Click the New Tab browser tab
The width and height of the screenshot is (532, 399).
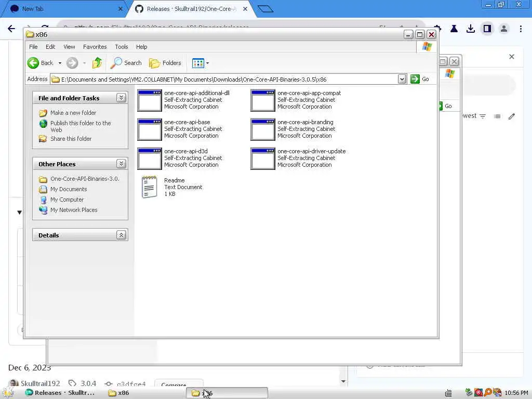pyautogui.click(x=64, y=9)
